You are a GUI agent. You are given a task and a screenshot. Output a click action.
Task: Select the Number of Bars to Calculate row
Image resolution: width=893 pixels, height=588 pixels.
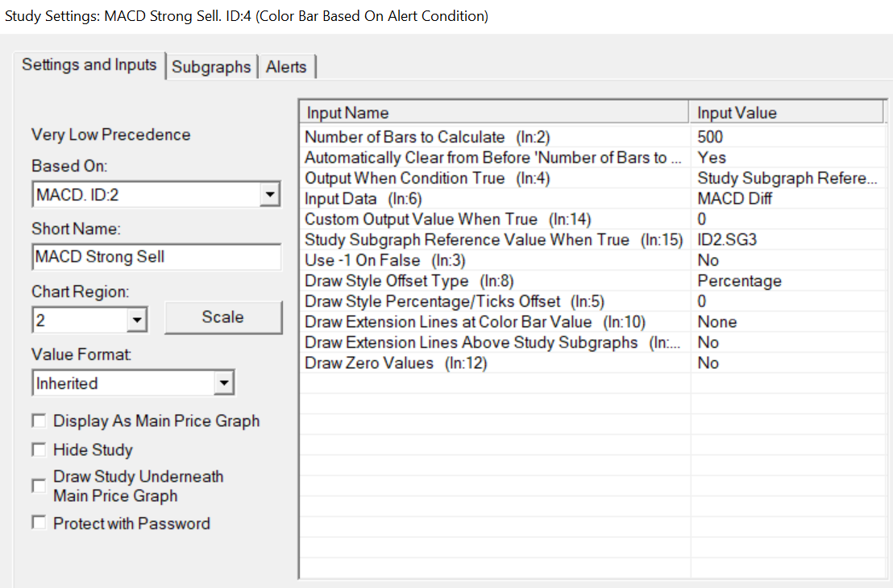click(427, 137)
